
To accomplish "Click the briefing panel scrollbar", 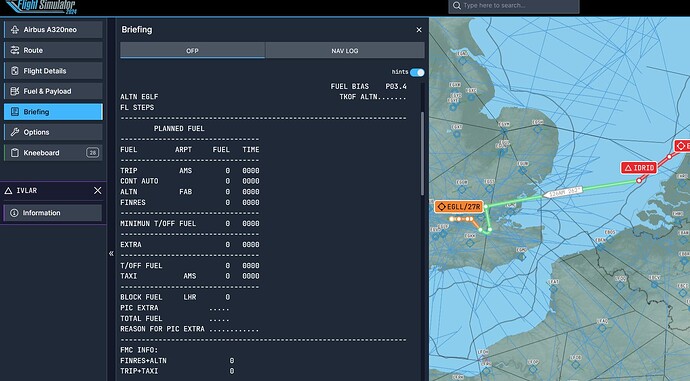I will (x=423, y=154).
